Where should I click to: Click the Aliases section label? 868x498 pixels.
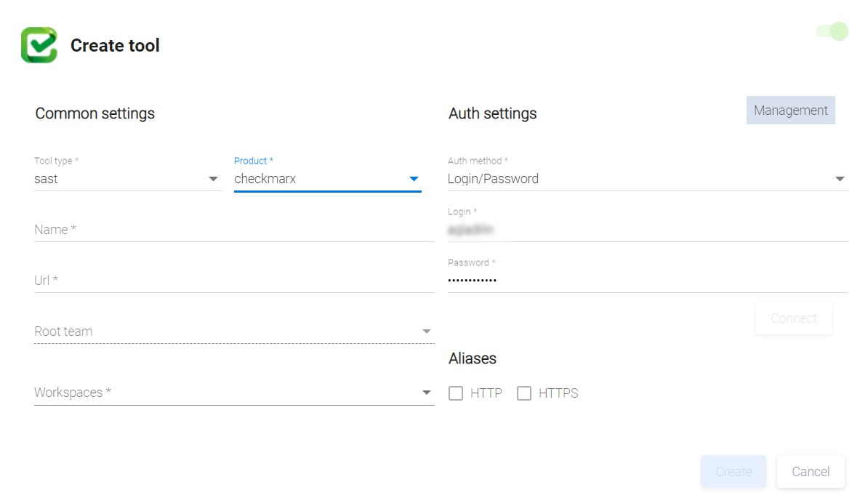point(473,358)
